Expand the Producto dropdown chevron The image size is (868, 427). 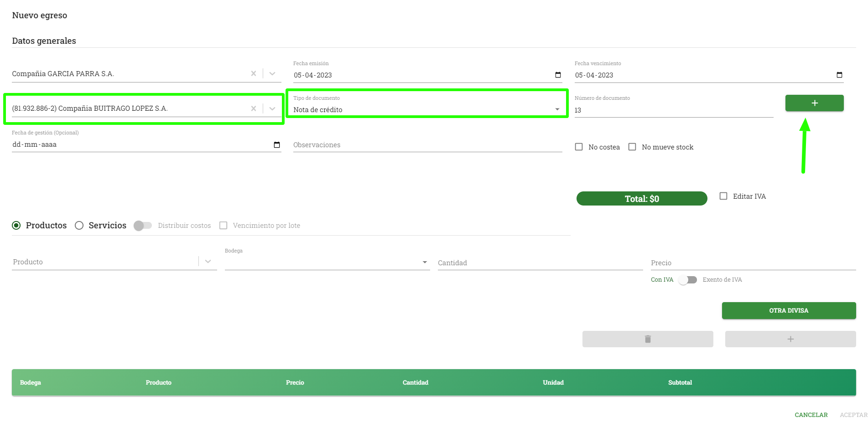click(x=208, y=261)
